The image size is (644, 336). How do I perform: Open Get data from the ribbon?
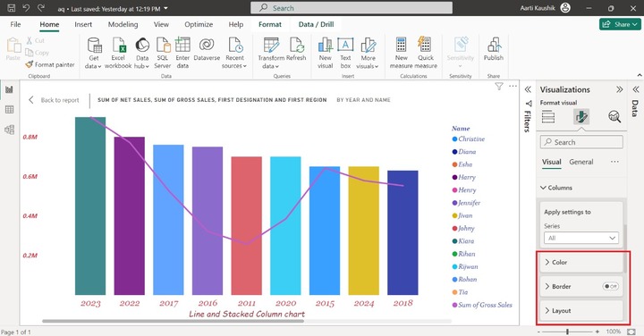pos(94,54)
